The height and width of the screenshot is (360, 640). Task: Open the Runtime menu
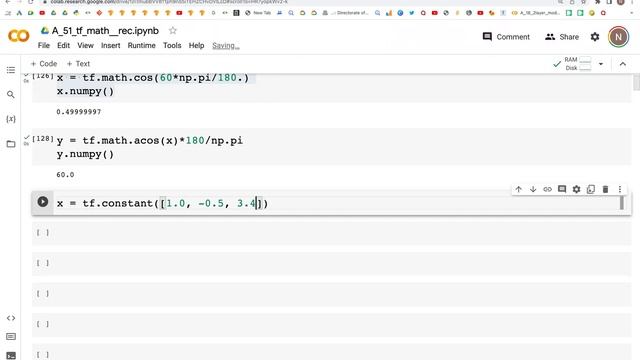[x=141, y=45]
